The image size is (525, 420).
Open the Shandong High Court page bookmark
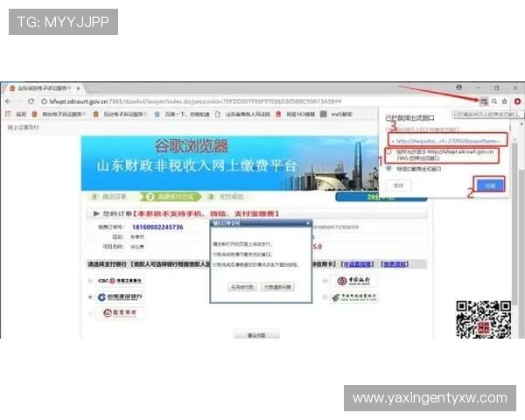(x=242, y=115)
